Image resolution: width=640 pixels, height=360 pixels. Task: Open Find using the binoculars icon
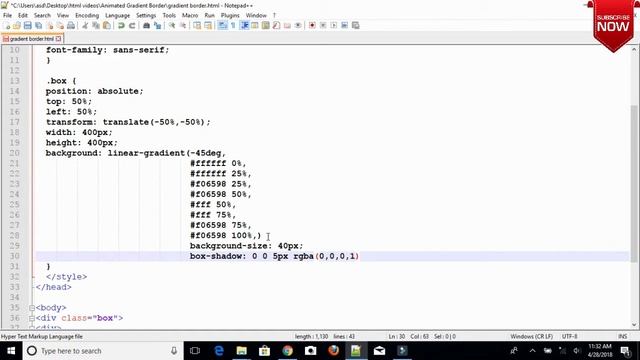(146, 25)
